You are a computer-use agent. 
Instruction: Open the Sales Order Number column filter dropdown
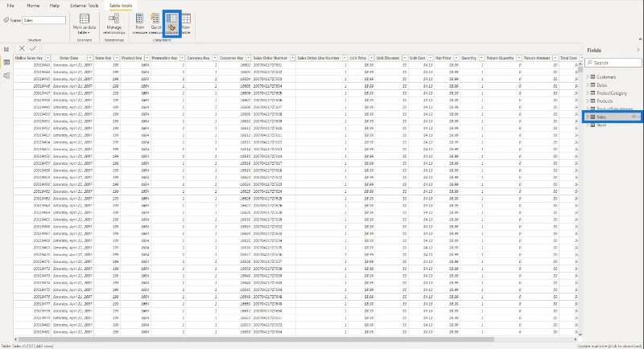292,58
